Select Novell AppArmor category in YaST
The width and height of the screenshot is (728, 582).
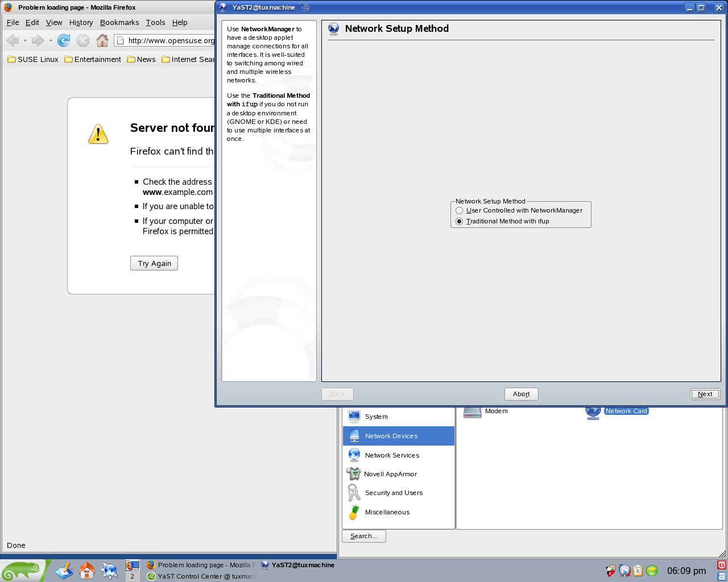(398, 474)
